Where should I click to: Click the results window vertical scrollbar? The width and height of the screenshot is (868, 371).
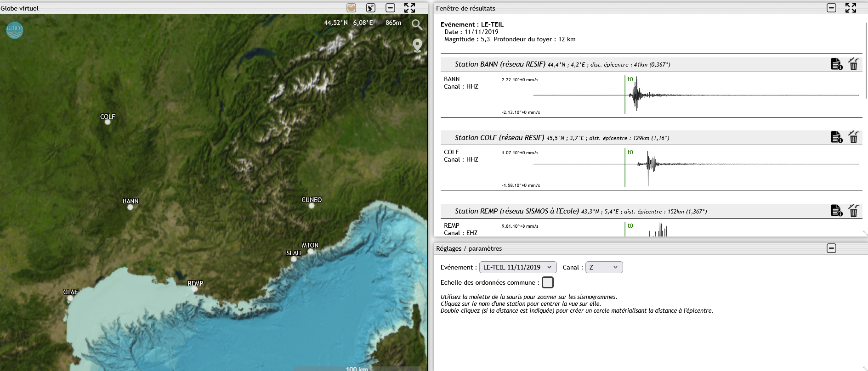point(866,60)
